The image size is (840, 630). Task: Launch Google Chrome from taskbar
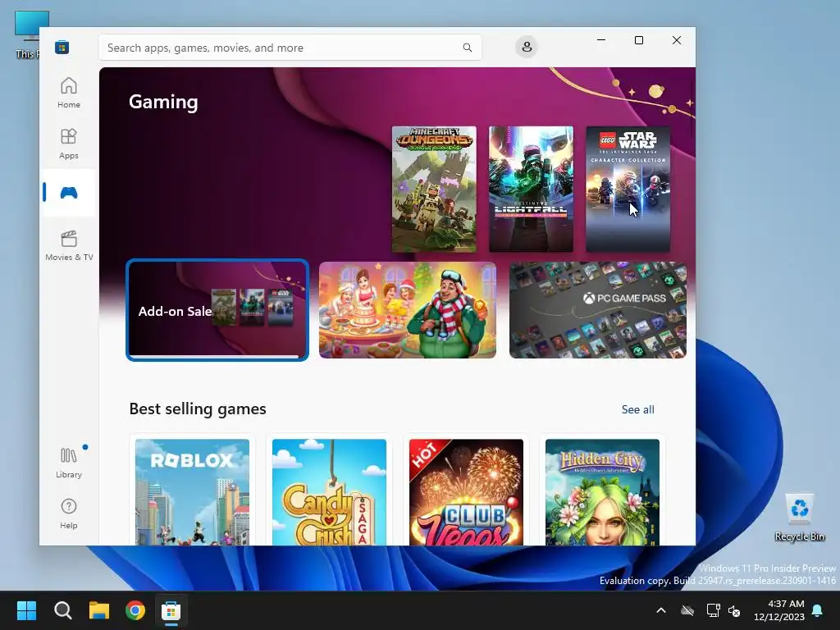click(135, 610)
